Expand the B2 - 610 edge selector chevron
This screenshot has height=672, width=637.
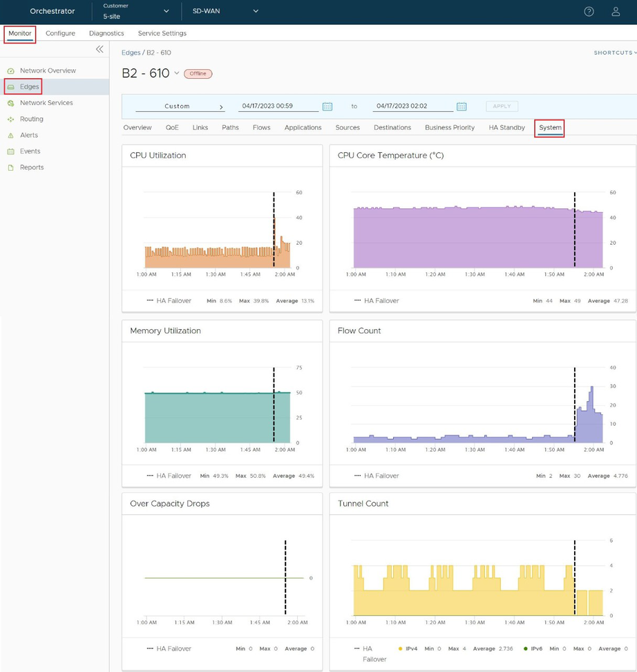(x=177, y=73)
